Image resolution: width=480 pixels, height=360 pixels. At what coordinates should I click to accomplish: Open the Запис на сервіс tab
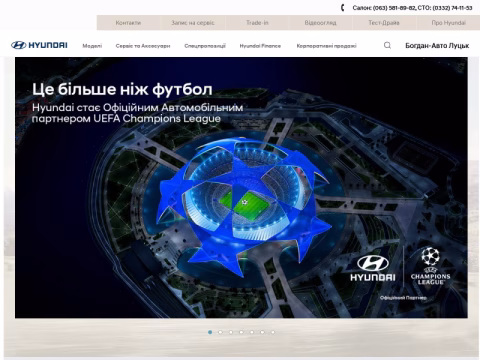point(193,23)
